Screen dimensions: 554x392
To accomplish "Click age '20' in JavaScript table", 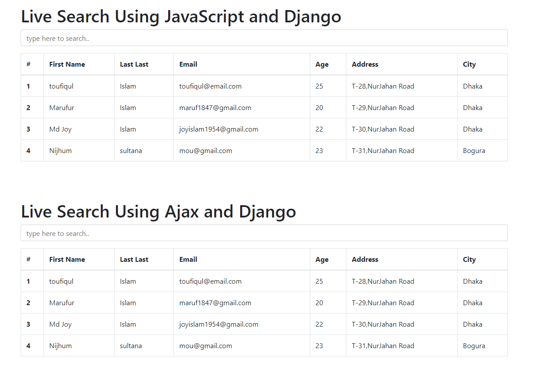I will click(319, 107).
